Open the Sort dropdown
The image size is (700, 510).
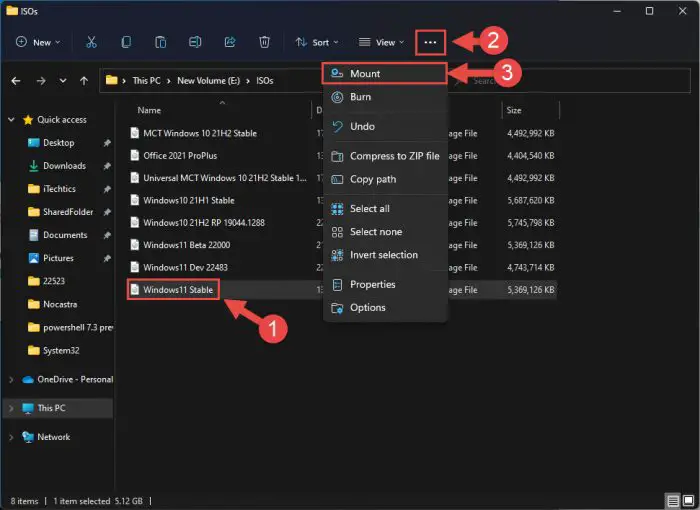pos(317,42)
